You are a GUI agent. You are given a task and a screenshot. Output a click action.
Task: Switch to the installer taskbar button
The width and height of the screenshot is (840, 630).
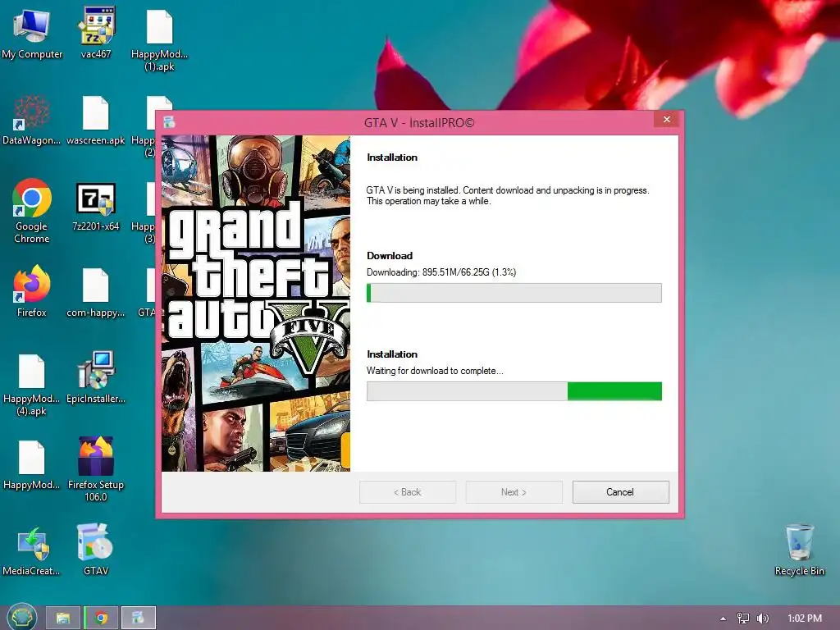[x=138, y=618]
